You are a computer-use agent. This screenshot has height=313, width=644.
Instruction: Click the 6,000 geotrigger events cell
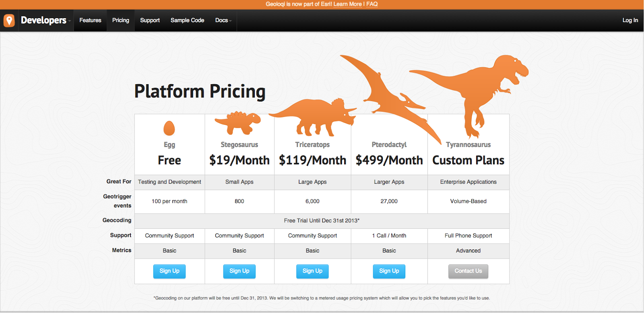[x=312, y=201]
